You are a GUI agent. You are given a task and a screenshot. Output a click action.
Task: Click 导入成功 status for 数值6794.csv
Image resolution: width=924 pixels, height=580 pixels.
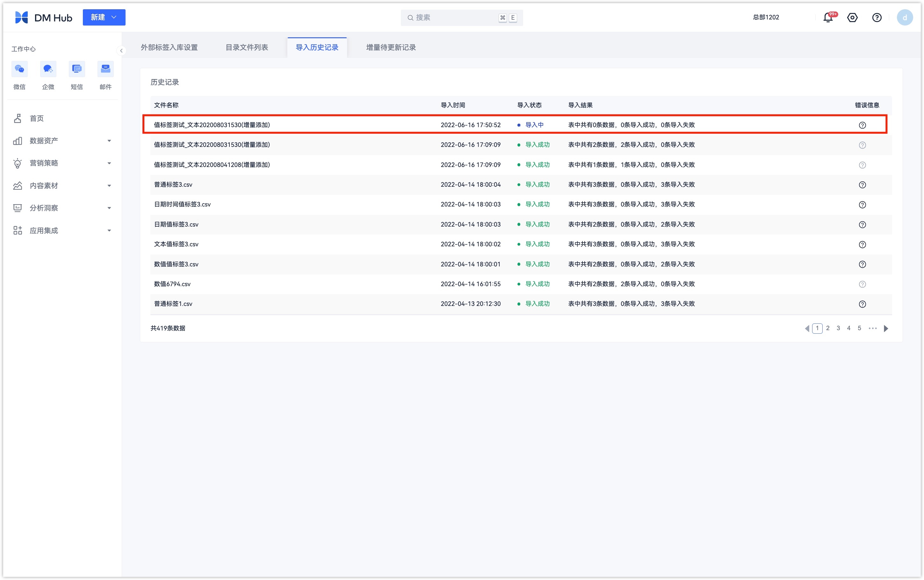pos(537,284)
